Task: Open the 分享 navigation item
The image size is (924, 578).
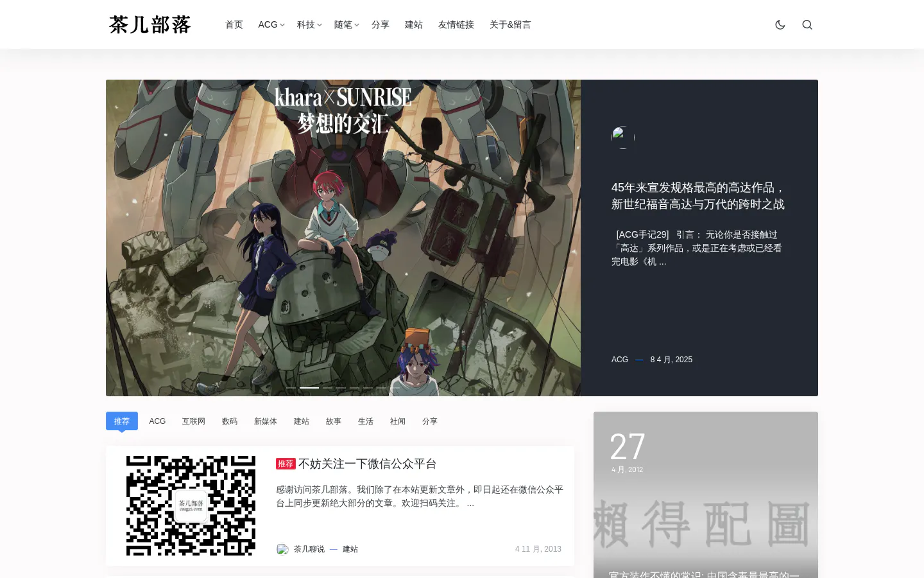Action: [x=381, y=24]
